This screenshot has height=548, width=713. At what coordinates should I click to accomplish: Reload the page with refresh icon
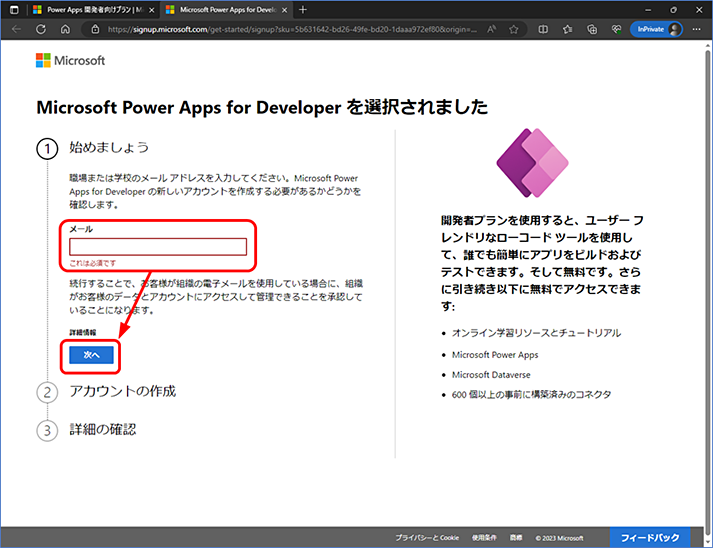41,29
